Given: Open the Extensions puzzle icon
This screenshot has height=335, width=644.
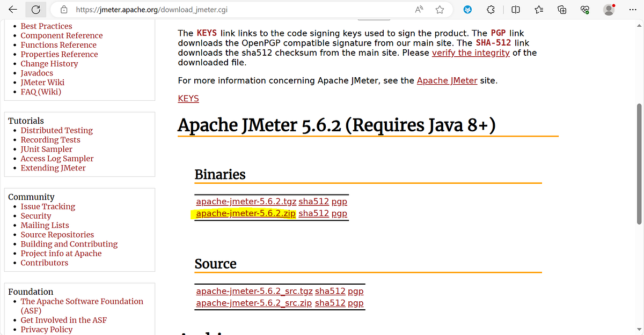Looking at the screenshot, I should 490,9.
